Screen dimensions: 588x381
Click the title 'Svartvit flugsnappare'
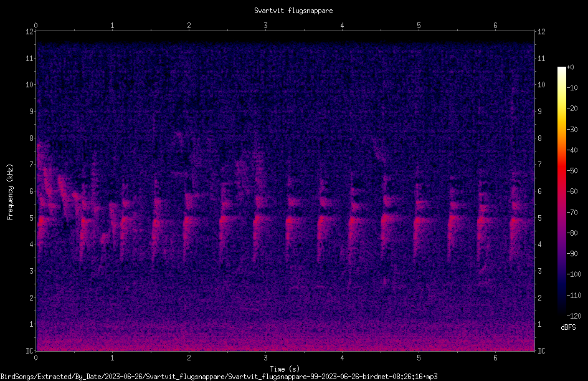click(x=293, y=11)
